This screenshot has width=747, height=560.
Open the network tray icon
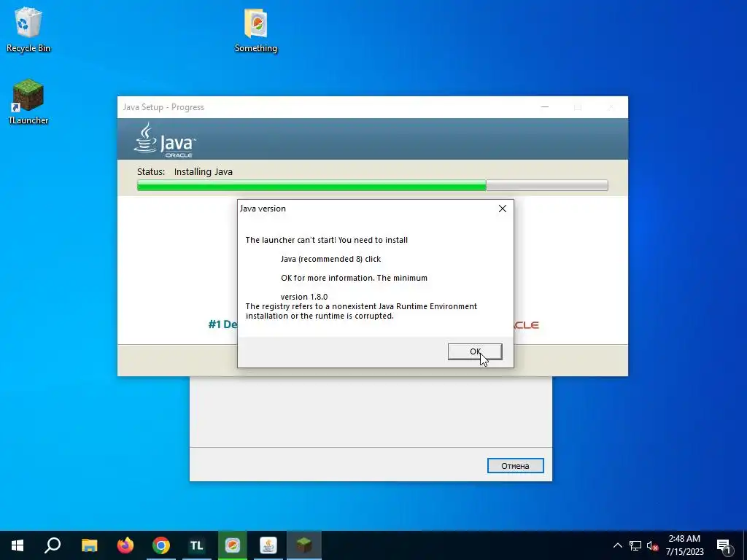(635, 545)
